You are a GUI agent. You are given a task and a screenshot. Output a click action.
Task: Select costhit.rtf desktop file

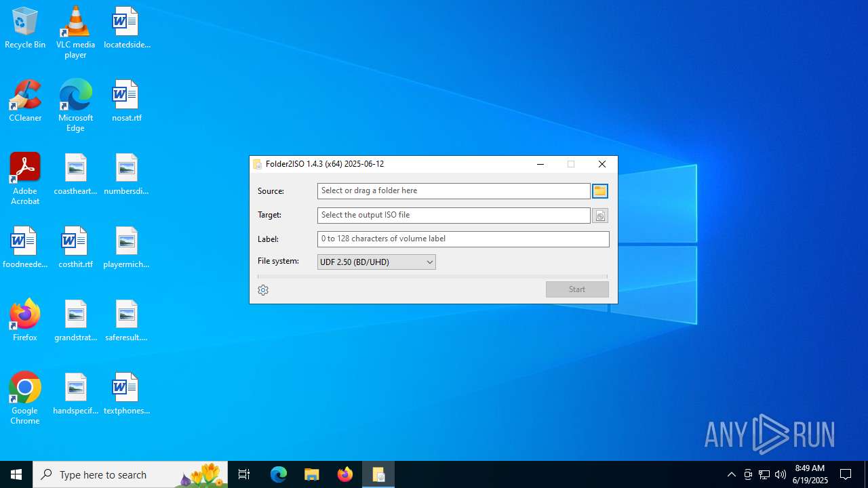click(75, 248)
